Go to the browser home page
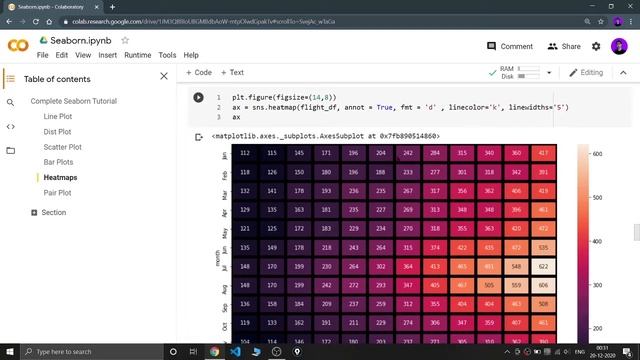 [x=49, y=22]
